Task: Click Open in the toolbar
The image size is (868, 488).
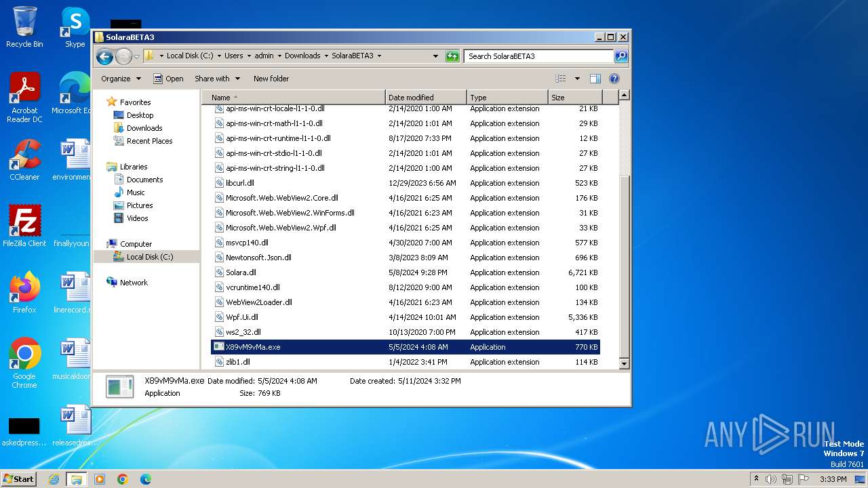Action: pyautogui.click(x=168, y=79)
